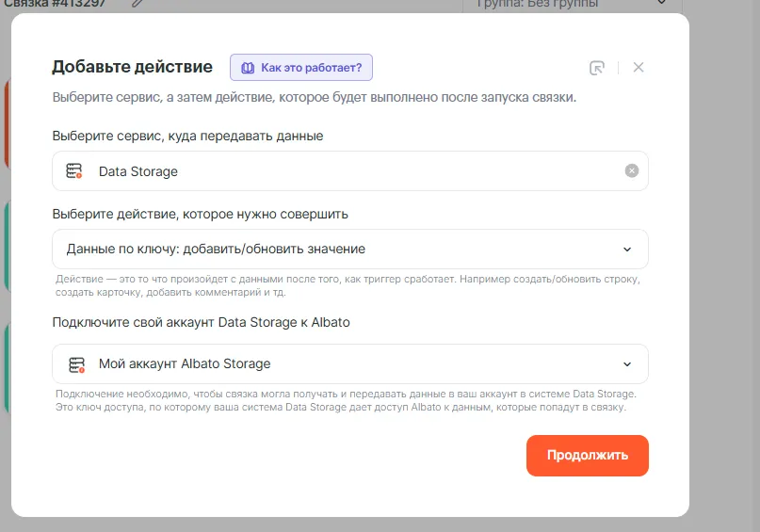Screen dimensions: 760x532
Task: Open the "Как это работает?" help button
Action: 302,68
